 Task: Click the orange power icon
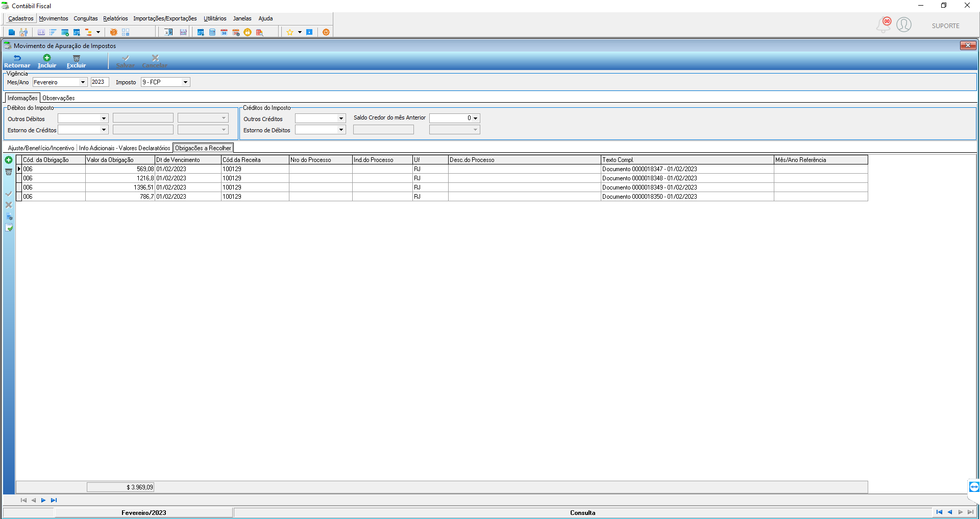pos(326,32)
